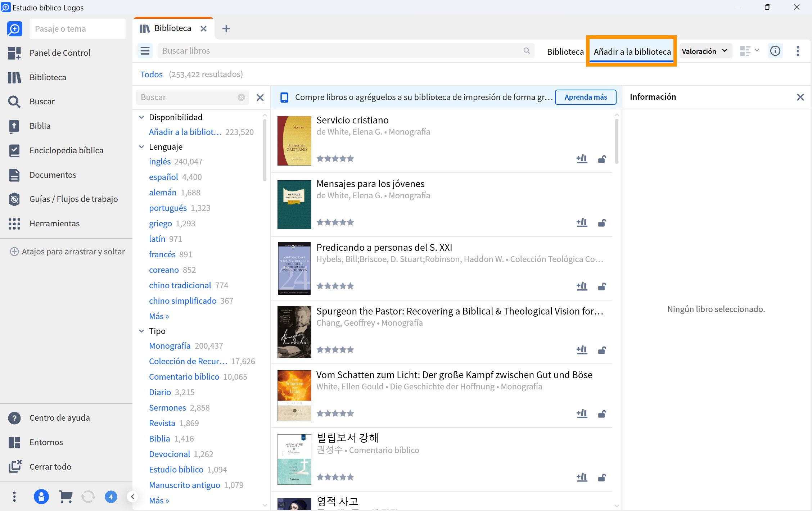Open the sidebar three-dot menu at bottom

tap(14, 497)
